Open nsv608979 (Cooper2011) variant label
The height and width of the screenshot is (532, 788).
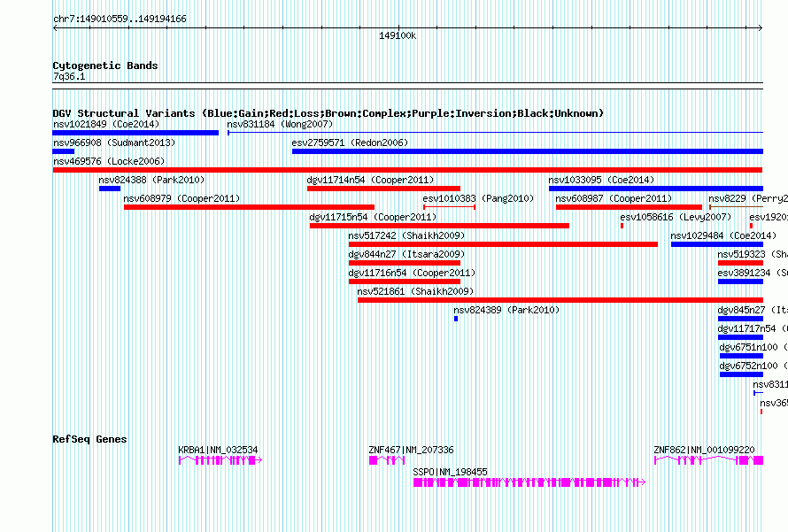[182, 198]
